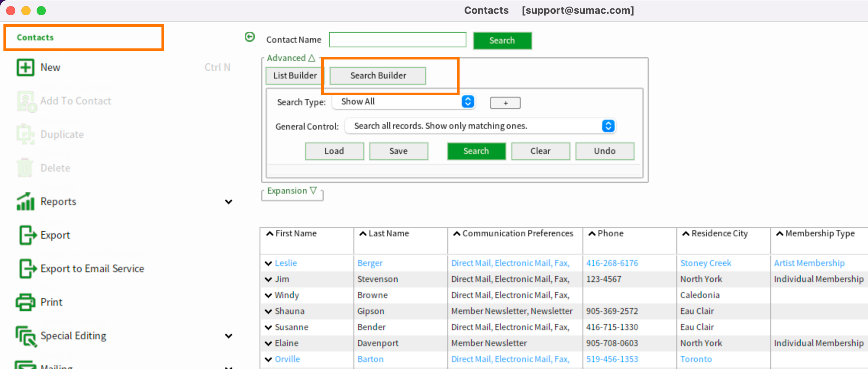Expand the Reports menu chevron
Screen dimensions: 868x369
[229, 202]
